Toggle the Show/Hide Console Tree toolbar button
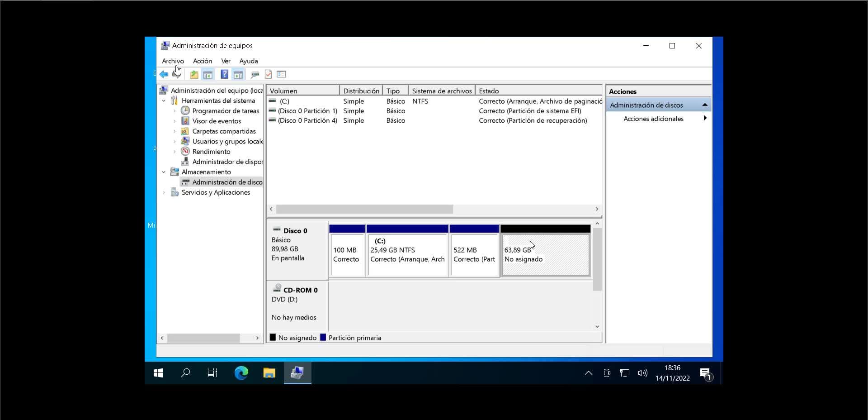 pos(208,74)
